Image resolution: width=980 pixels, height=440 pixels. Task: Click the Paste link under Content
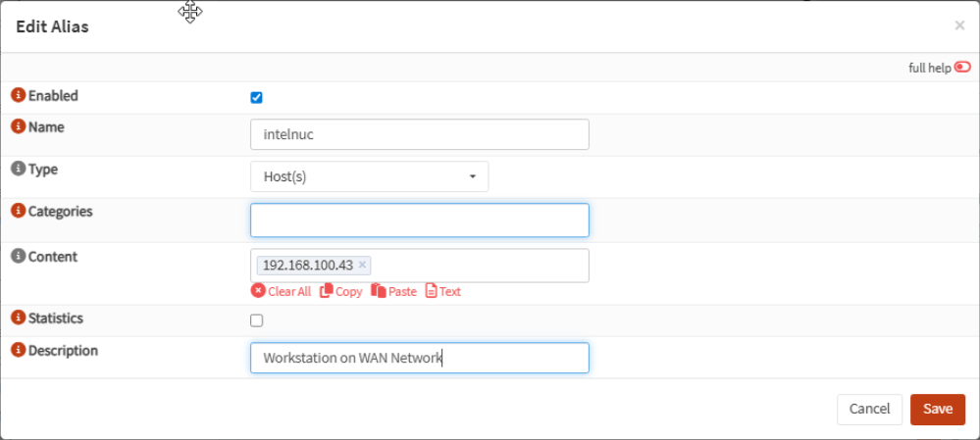click(x=394, y=291)
